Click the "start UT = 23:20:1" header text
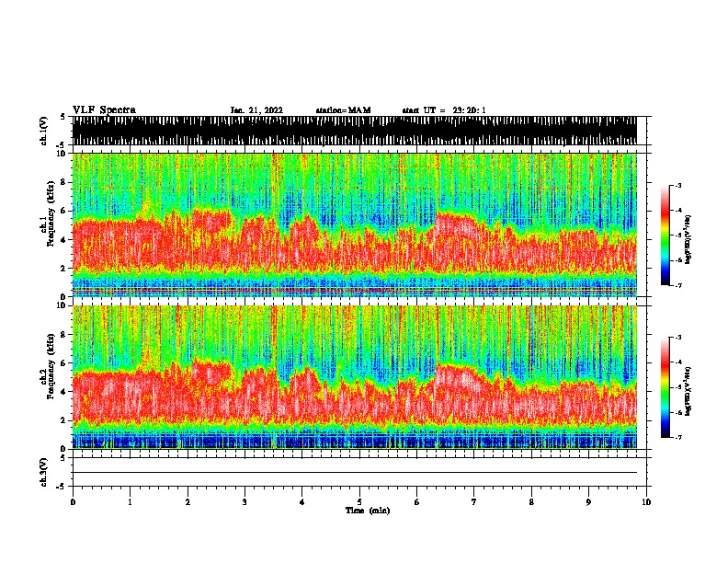This screenshot has height=563, width=728. click(x=444, y=110)
